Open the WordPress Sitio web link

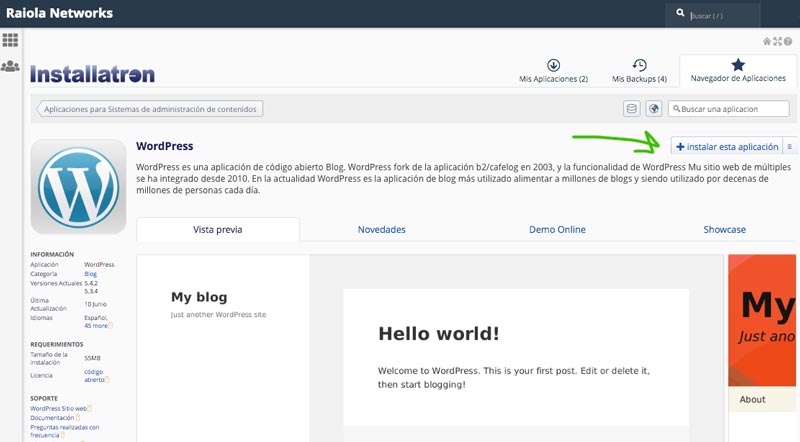(x=59, y=408)
